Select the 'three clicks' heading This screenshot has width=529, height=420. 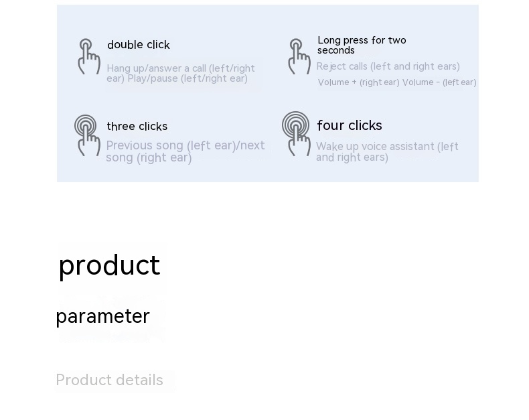click(x=137, y=127)
